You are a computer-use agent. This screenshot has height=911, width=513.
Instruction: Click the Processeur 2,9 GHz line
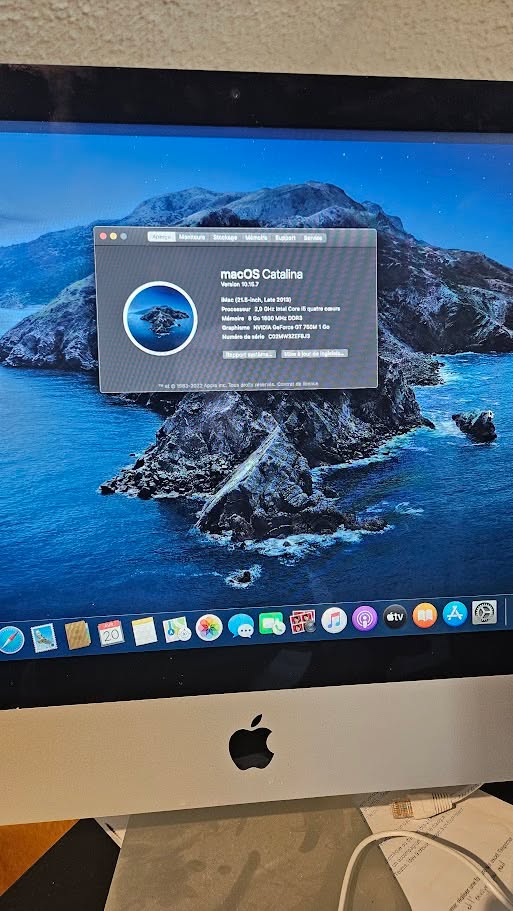point(281,309)
